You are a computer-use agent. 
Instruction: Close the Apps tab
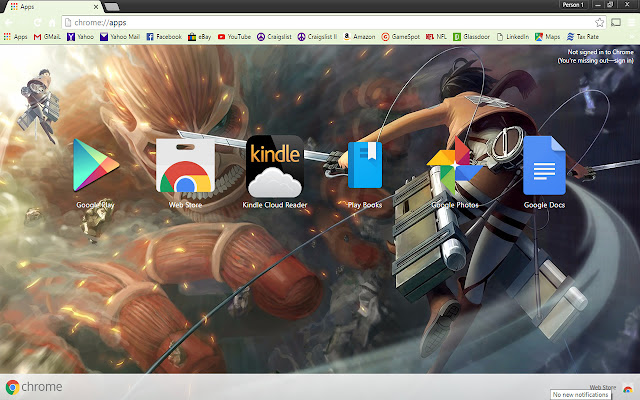tap(96, 7)
